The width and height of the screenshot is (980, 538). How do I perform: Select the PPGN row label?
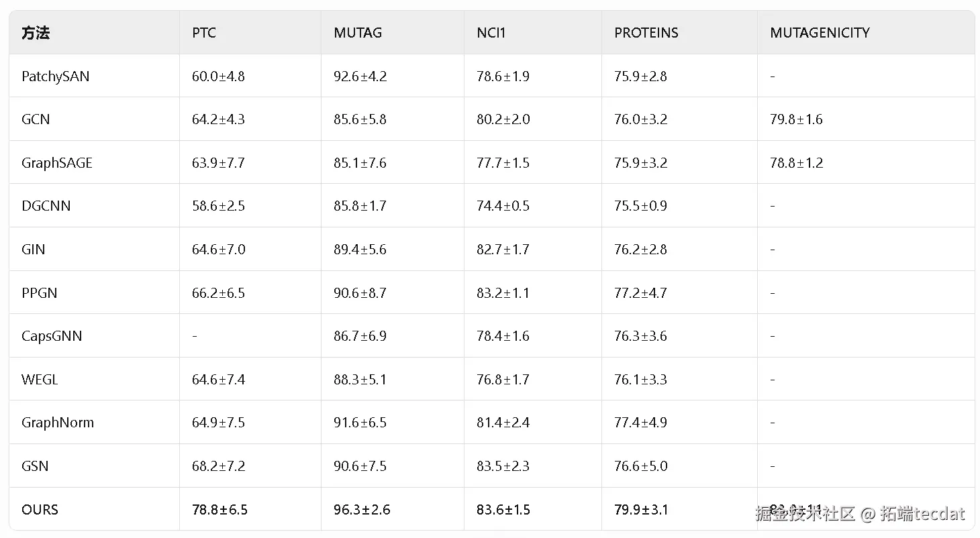click(40, 293)
